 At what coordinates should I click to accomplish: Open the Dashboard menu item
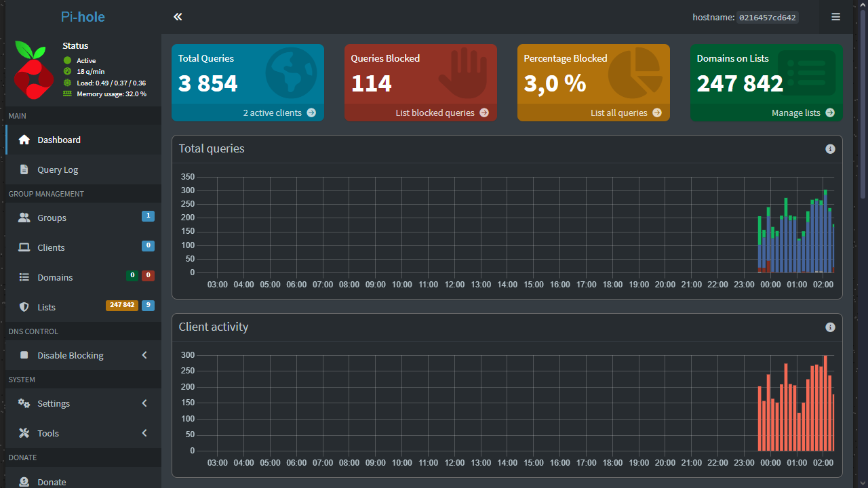pos(59,140)
